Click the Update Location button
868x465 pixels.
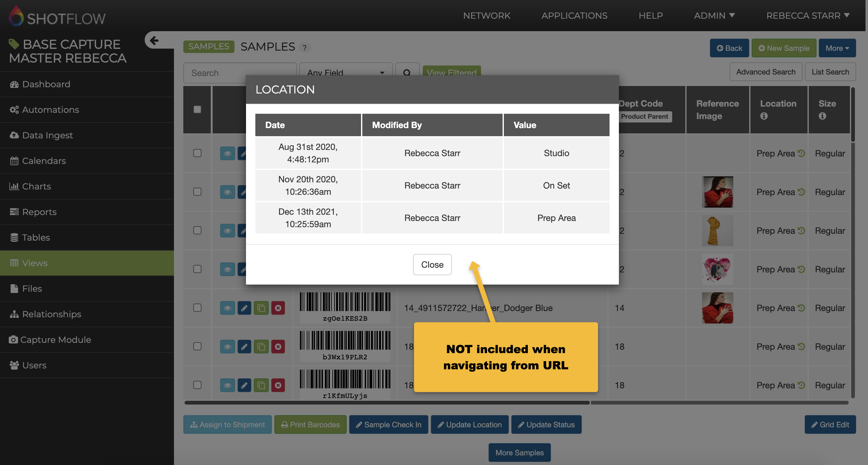(470, 424)
